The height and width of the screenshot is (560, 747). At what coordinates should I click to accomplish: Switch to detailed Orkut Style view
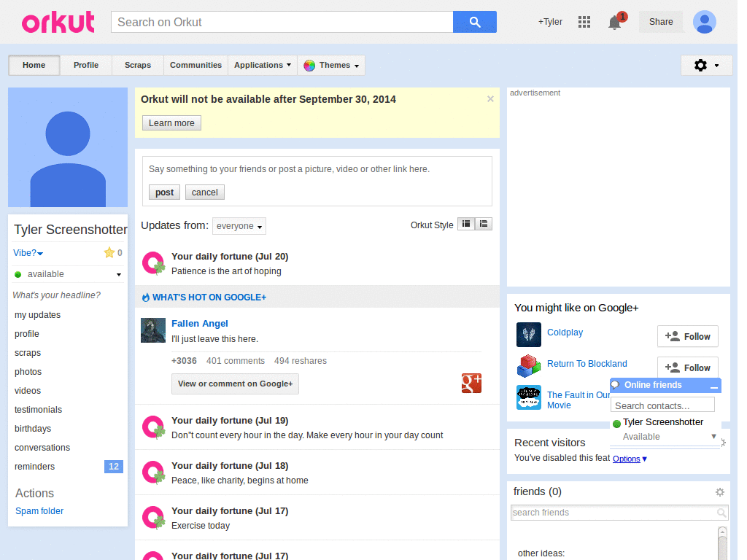pyautogui.click(x=466, y=224)
